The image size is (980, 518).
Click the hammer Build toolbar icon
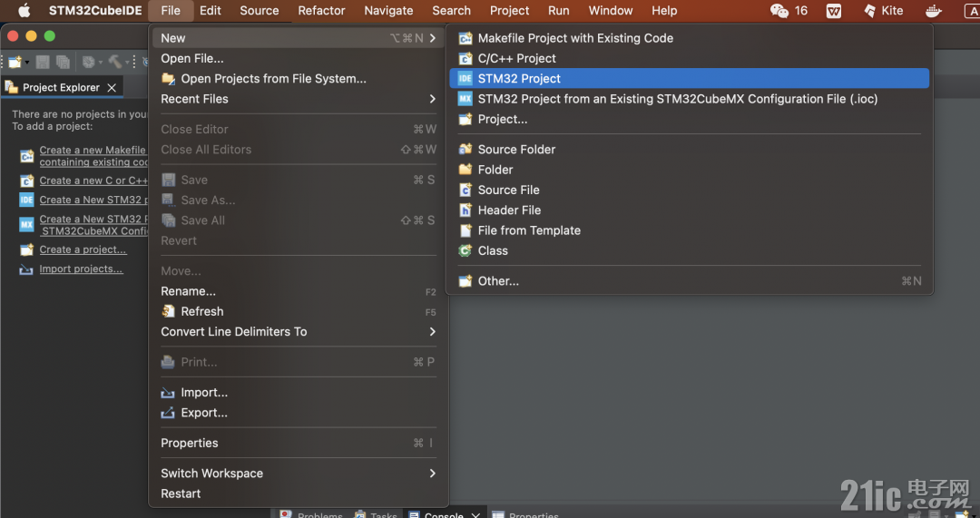click(x=115, y=62)
